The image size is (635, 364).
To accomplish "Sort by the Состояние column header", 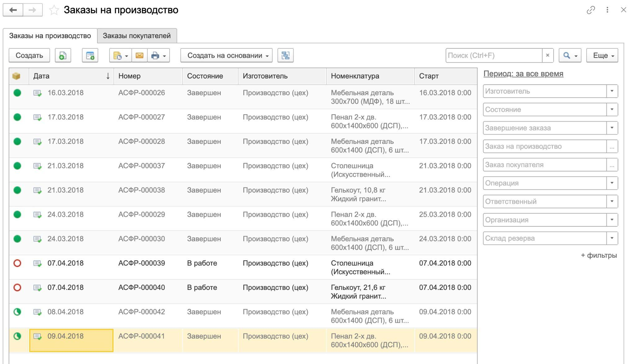I will [210, 76].
